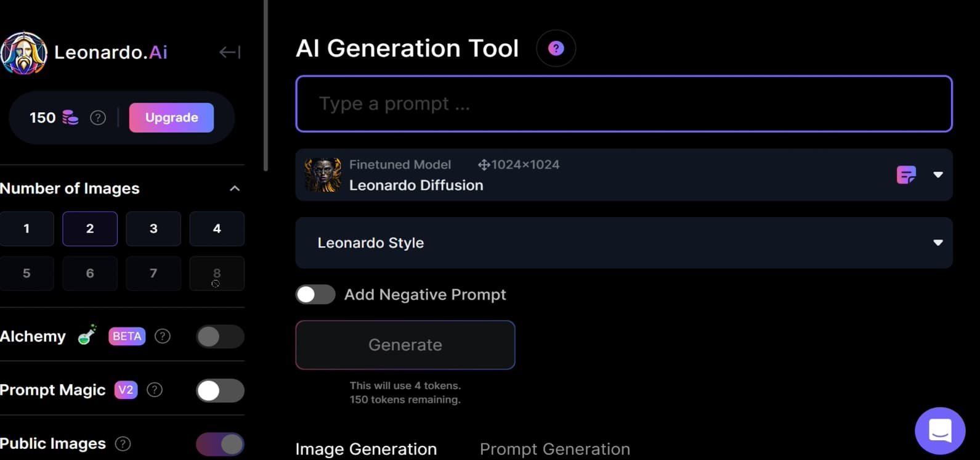The width and height of the screenshot is (980, 460).
Task: Open the chat support bubble
Action: tap(940, 430)
